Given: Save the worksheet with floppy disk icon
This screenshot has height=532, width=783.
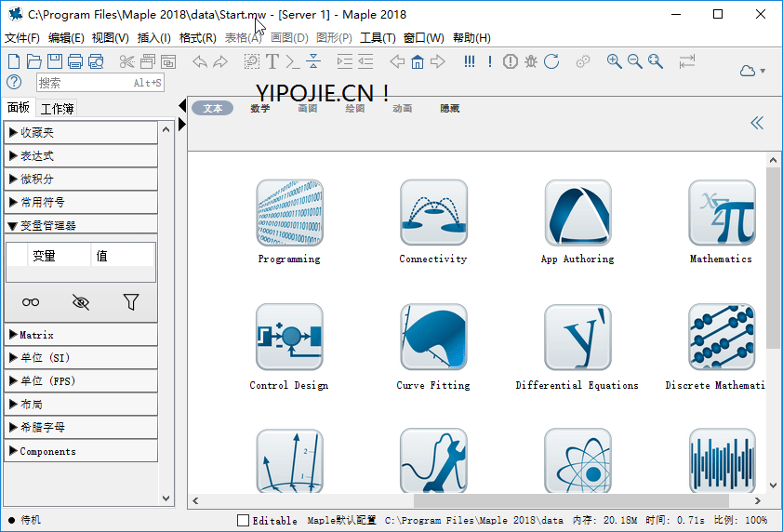Looking at the screenshot, I should 55,61.
